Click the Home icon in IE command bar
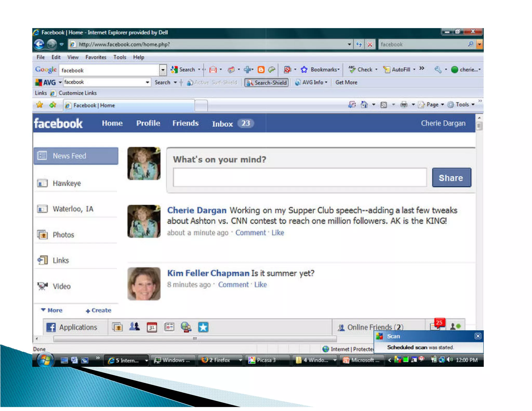The height and width of the screenshot is (411, 532). pyautogui.click(x=364, y=104)
